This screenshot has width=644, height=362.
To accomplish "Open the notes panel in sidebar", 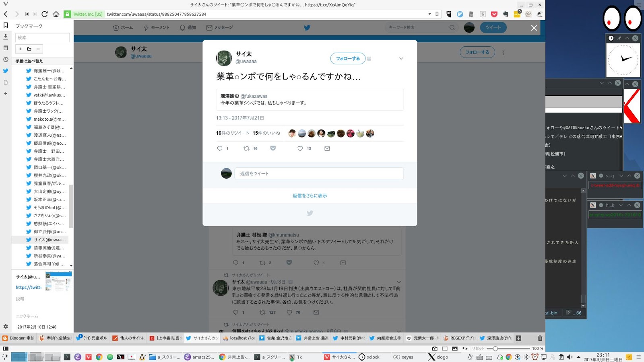I will point(6,48).
